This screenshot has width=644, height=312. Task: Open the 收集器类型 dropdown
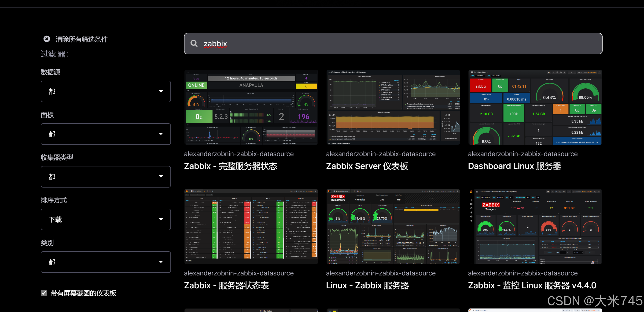click(x=106, y=177)
